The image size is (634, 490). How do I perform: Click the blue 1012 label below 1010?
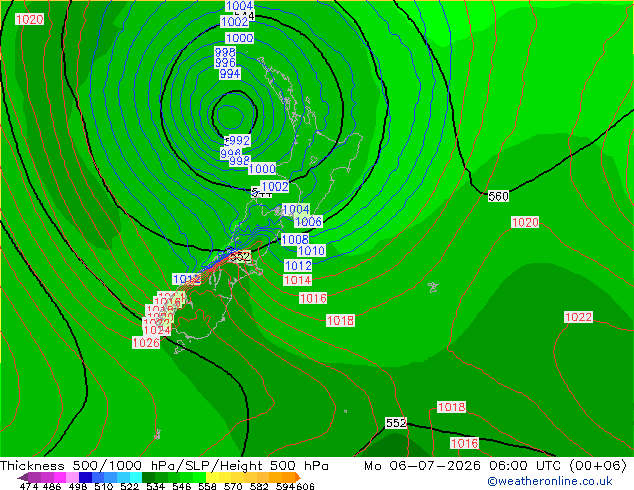coord(298,266)
